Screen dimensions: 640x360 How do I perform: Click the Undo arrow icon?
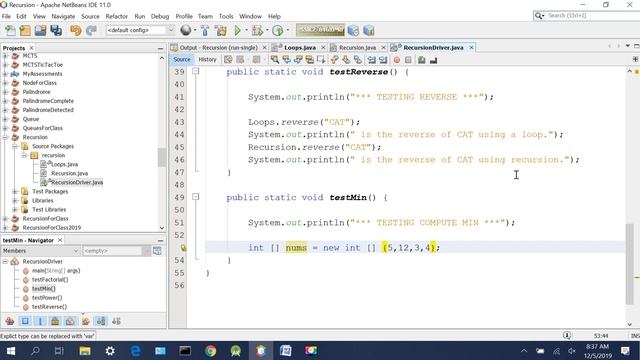pos(76,31)
